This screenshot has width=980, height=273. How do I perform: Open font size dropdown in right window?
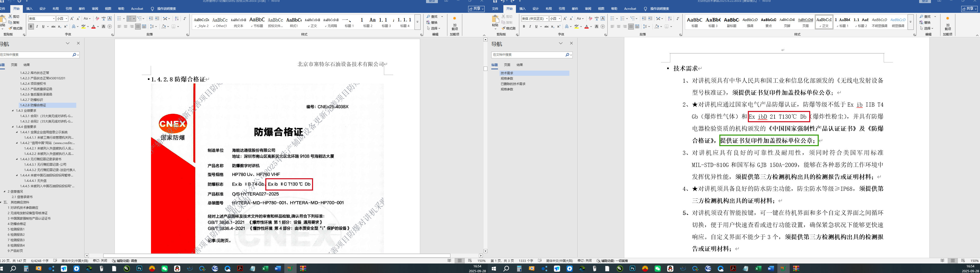pos(560,19)
